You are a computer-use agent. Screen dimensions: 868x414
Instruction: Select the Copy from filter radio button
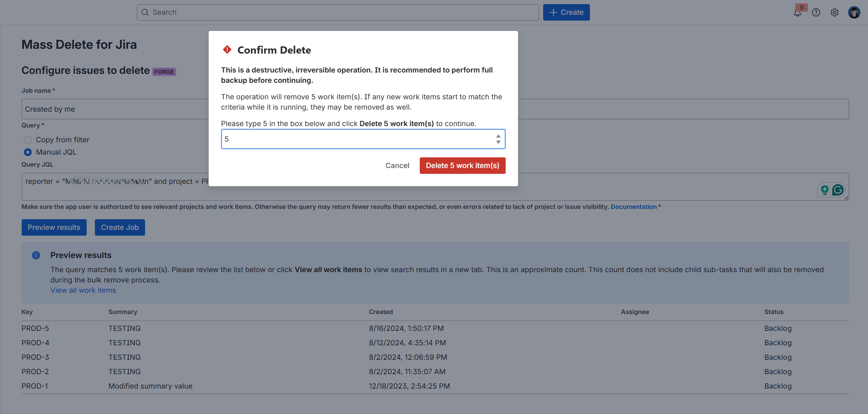pyautogui.click(x=28, y=140)
